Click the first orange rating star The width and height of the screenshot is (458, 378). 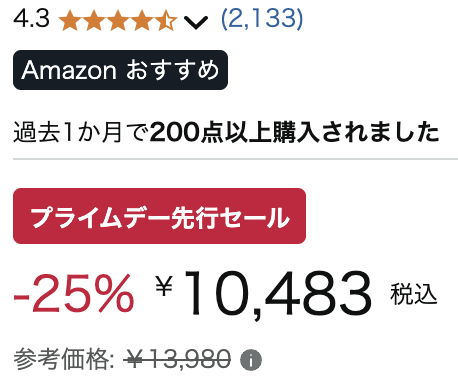coord(70,21)
